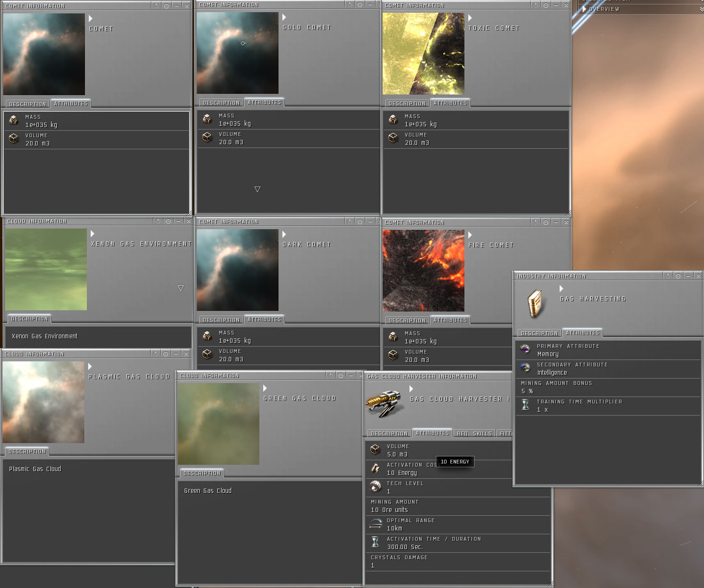This screenshot has height=588, width=704.
Task: Click the Training Time Multiplier hourglass icon
Action: [525, 405]
